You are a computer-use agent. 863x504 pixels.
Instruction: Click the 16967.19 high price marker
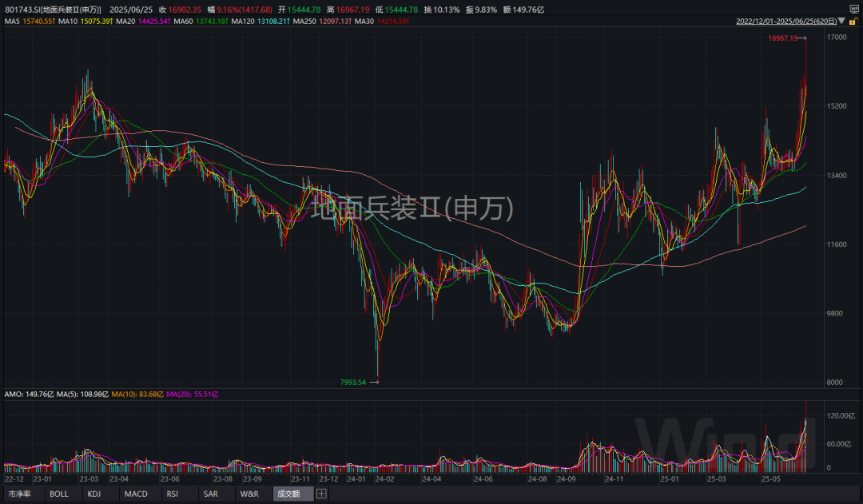tap(782, 38)
